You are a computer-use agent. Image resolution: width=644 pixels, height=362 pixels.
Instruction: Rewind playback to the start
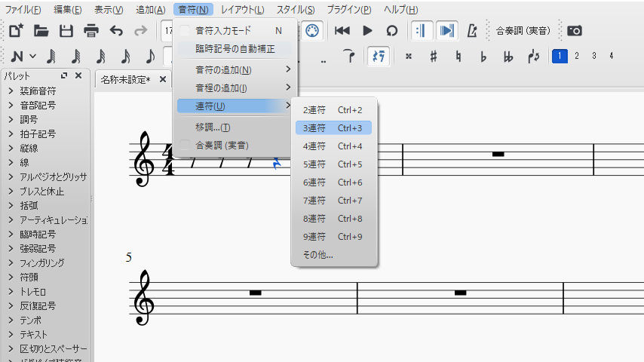coord(342,31)
